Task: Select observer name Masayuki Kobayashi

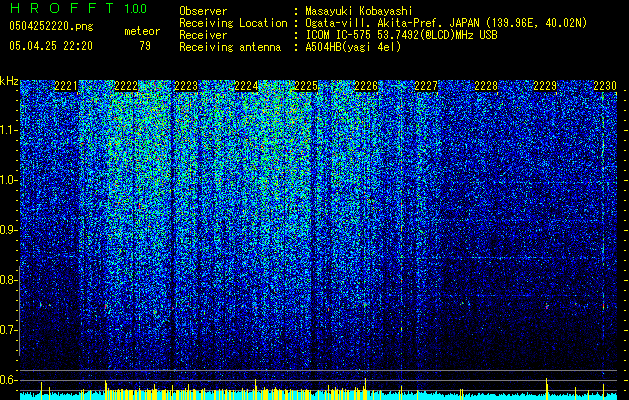Action: [359, 11]
